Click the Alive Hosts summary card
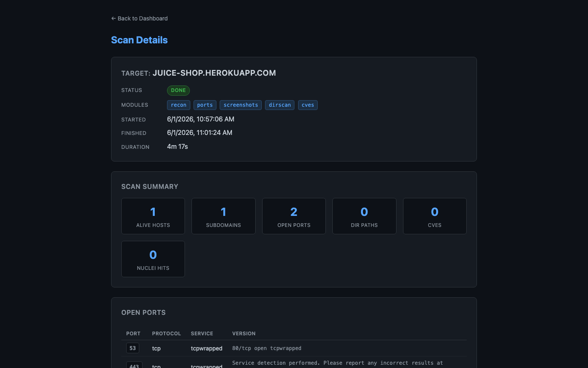588x368 pixels. point(153,216)
